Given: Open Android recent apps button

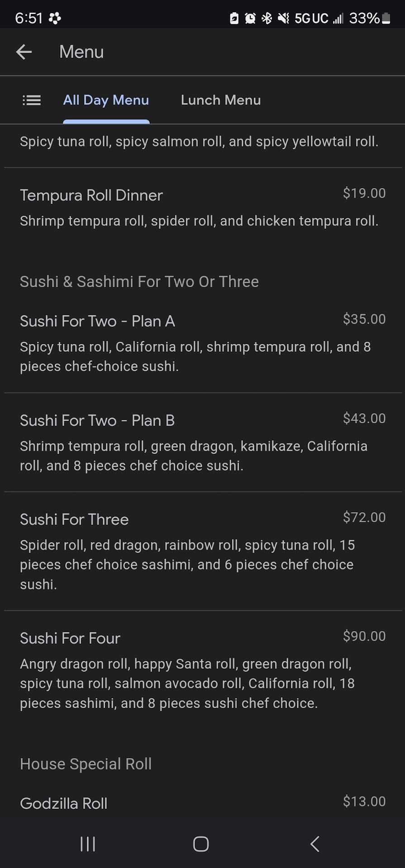Looking at the screenshot, I should click(x=88, y=844).
